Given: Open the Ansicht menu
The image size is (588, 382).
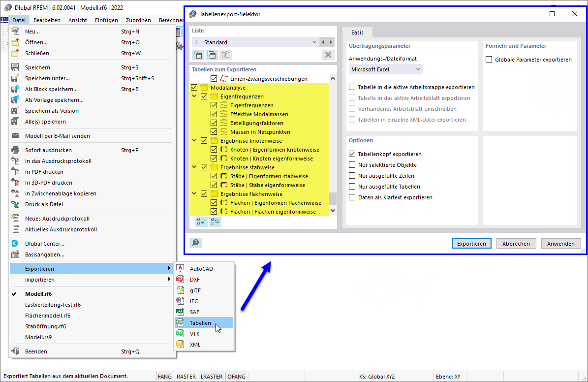Looking at the screenshot, I should pyautogui.click(x=78, y=20).
